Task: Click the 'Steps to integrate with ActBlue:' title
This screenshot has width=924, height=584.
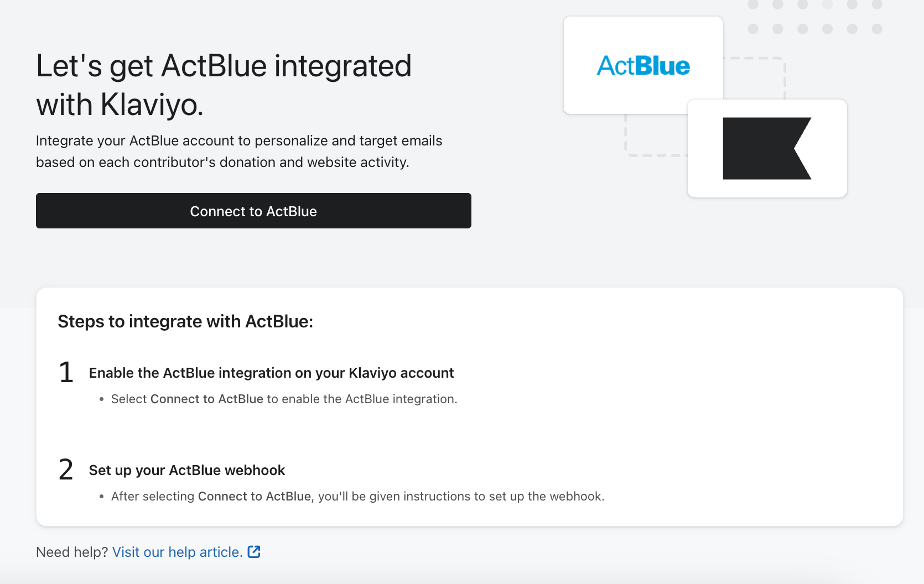Action: (185, 321)
